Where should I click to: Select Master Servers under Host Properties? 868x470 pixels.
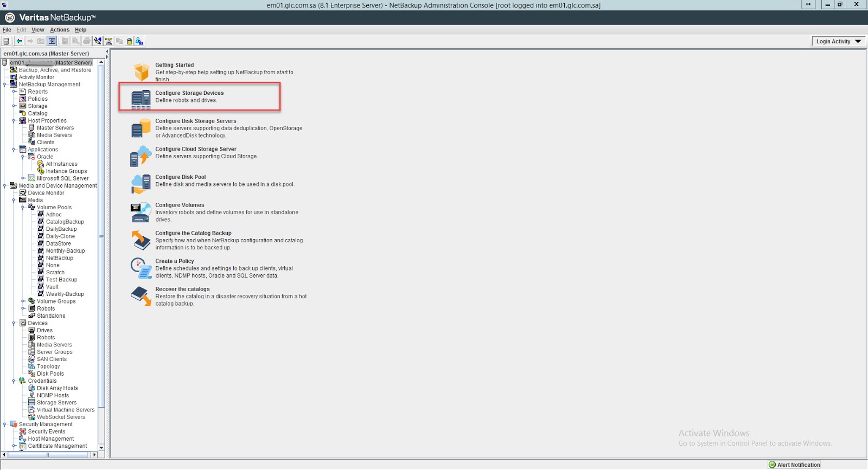click(55, 128)
